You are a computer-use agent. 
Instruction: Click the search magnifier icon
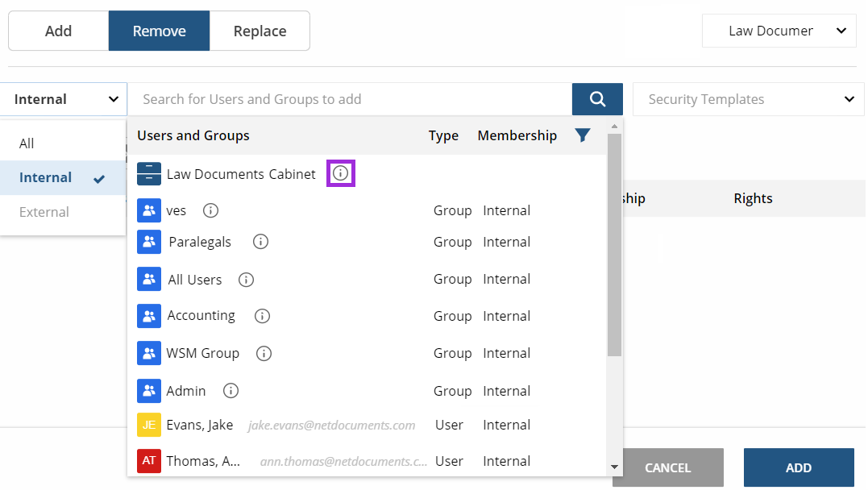point(597,98)
